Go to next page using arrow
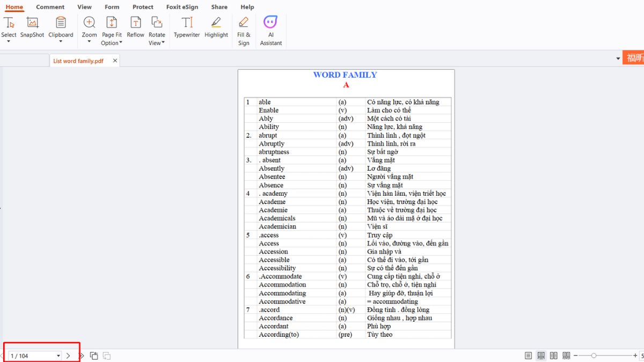644x362 pixels. click(68, 356)
